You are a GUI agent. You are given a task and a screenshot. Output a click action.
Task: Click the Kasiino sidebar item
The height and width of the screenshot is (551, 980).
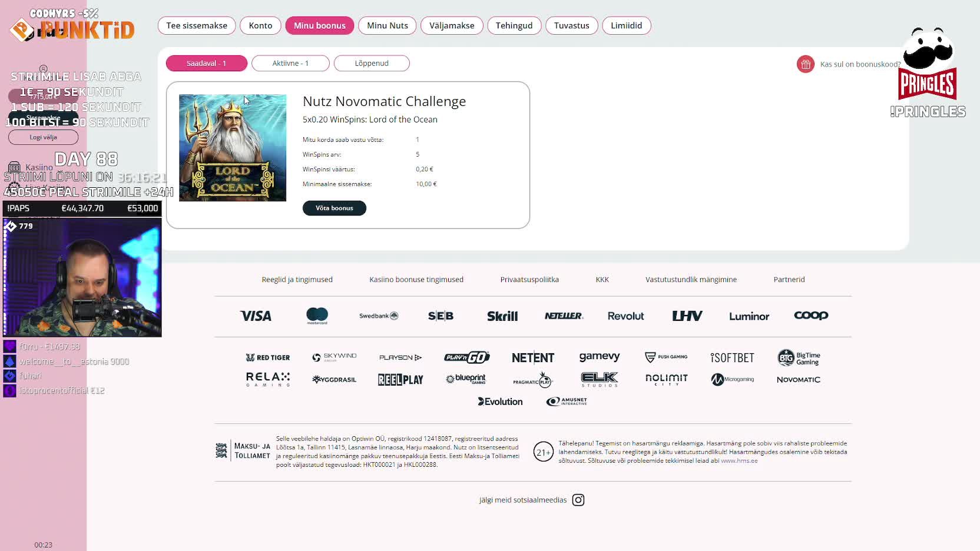(31, 167)
